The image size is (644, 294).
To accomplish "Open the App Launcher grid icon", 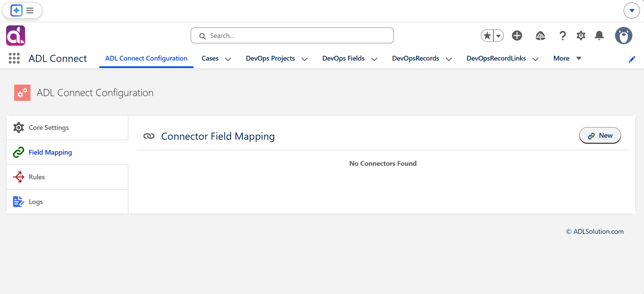I will click(14, 58).
